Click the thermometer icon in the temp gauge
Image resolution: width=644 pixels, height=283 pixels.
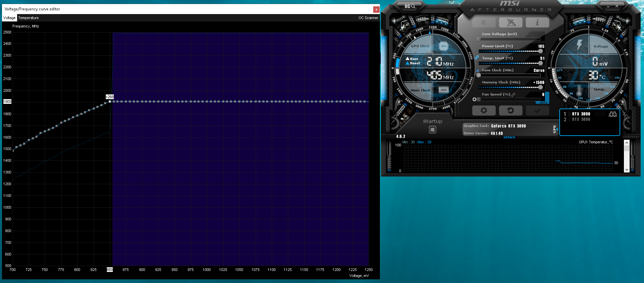pos(579,90)
